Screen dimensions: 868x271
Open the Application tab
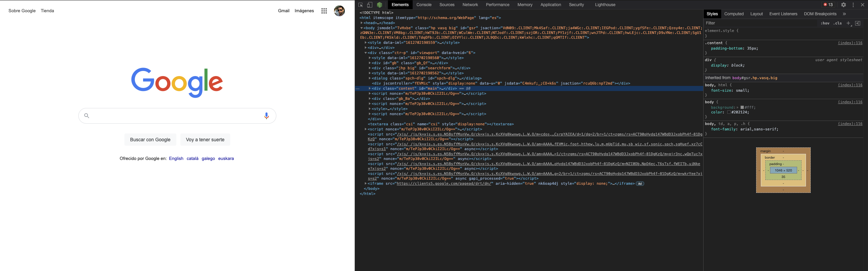point(551,5)
